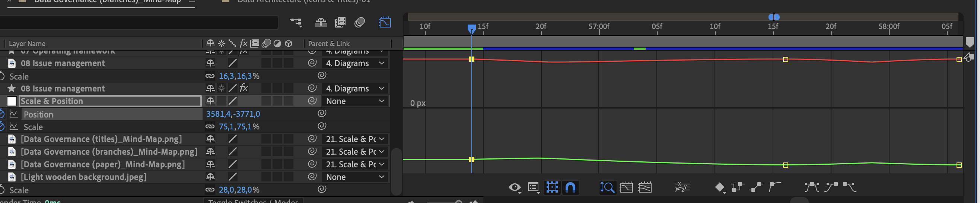Click the Motion Blur column header icon

[x=266, y=43]
